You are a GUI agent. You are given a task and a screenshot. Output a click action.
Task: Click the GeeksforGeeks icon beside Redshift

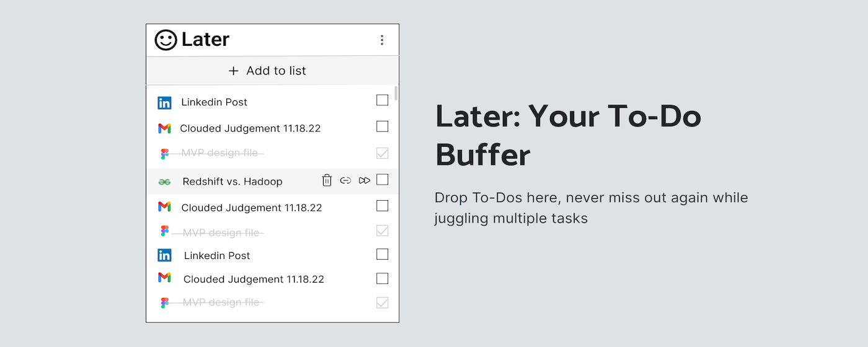coord(164,182)
